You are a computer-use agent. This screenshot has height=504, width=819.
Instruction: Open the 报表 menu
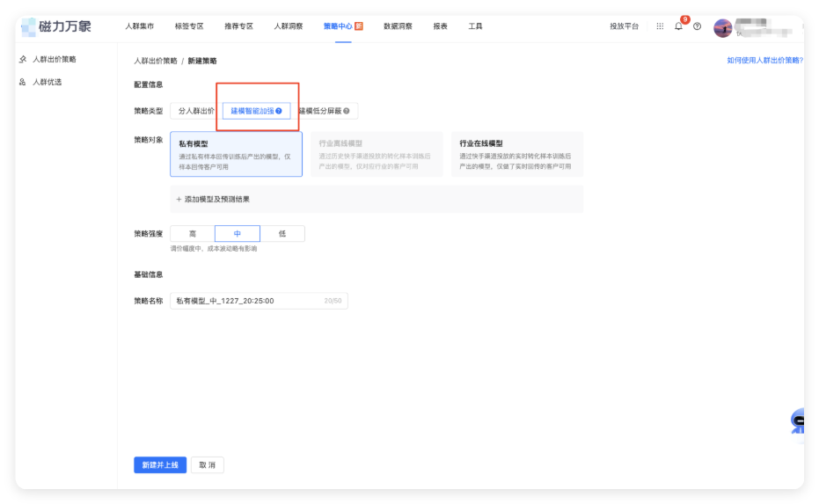coord(441,26)
